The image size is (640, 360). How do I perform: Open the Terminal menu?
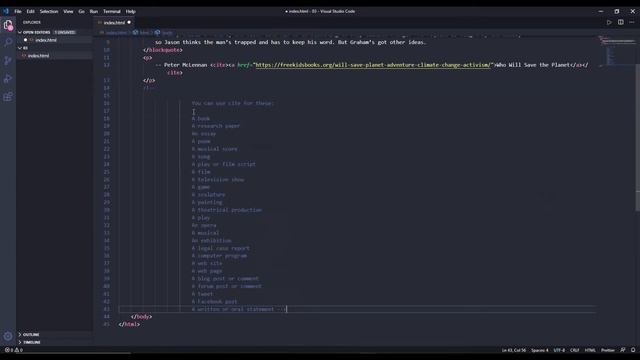[112, 11]
